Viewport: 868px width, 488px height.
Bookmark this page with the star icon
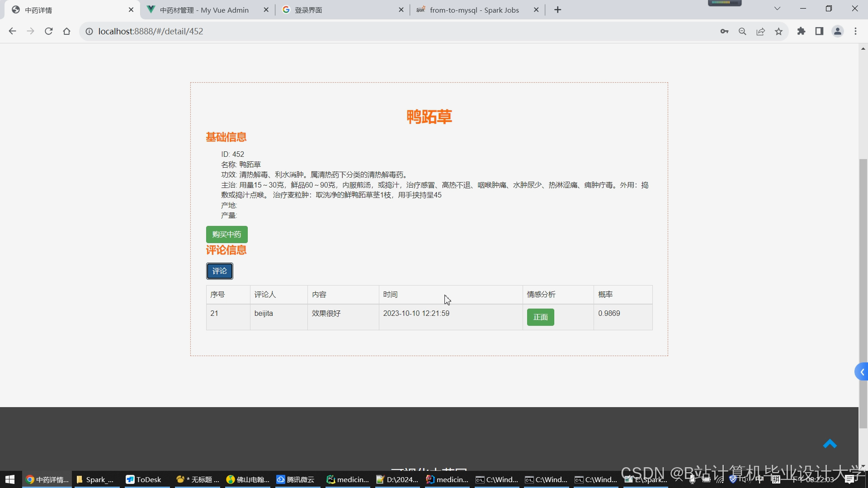coord(778,31)
